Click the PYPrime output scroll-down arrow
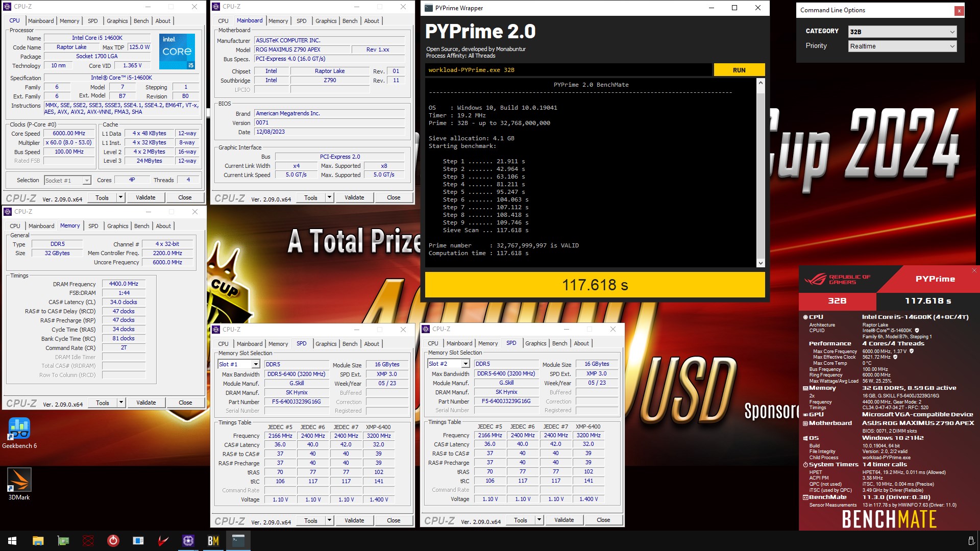 coord(761,263)
